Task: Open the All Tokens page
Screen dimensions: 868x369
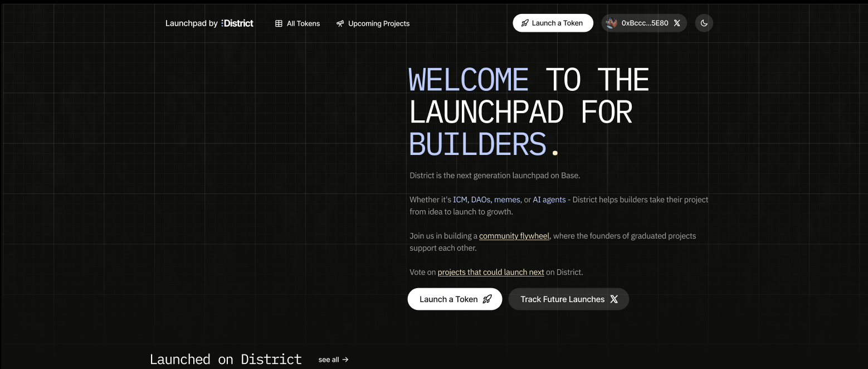Action: [x=298, y=23]
